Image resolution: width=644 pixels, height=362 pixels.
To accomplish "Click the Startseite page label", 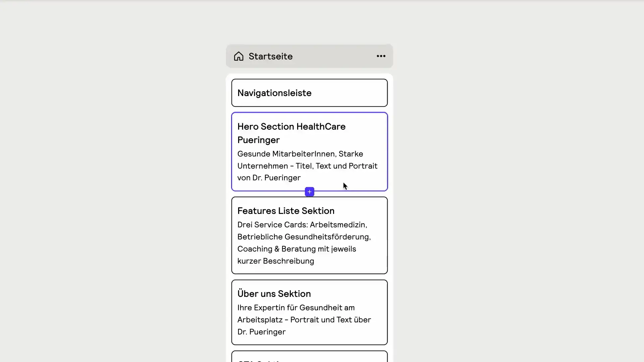I will pos(270,56).
